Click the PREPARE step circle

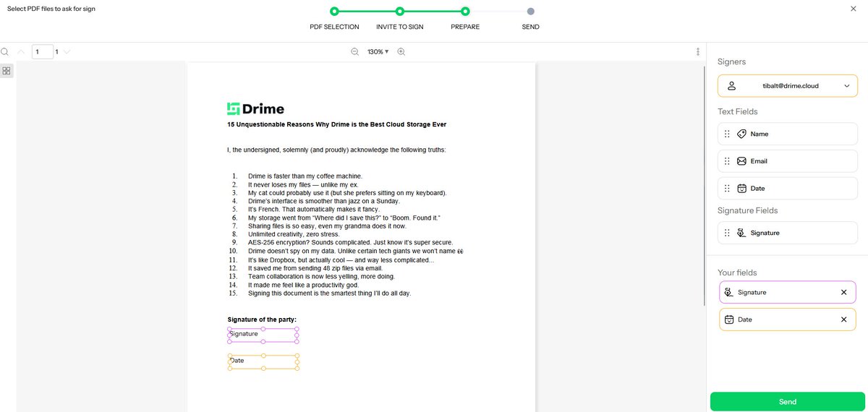[465, 12]
